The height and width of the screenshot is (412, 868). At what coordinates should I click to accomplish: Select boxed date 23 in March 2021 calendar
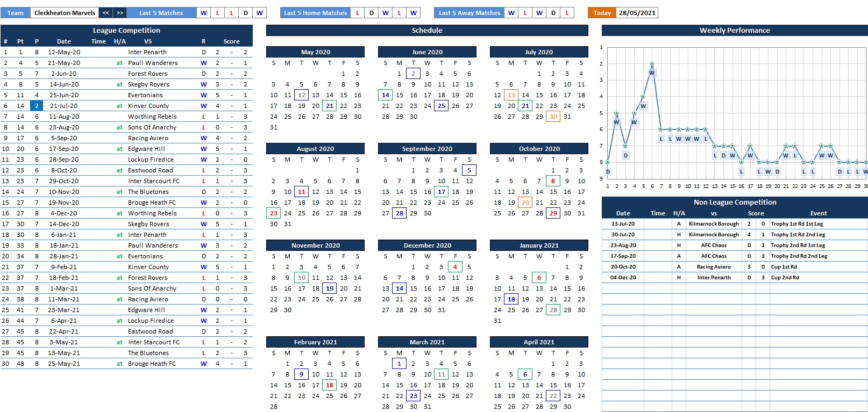[x=413, y=396]
